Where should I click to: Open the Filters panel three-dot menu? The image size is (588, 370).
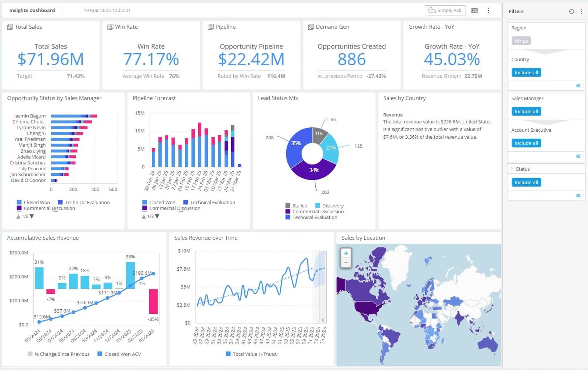pos(581,11)
